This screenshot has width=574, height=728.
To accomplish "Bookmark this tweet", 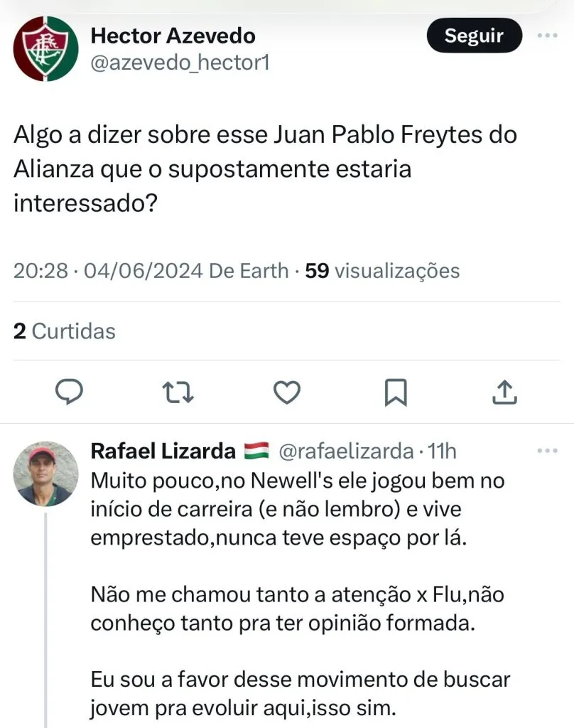I will (395, 392).
